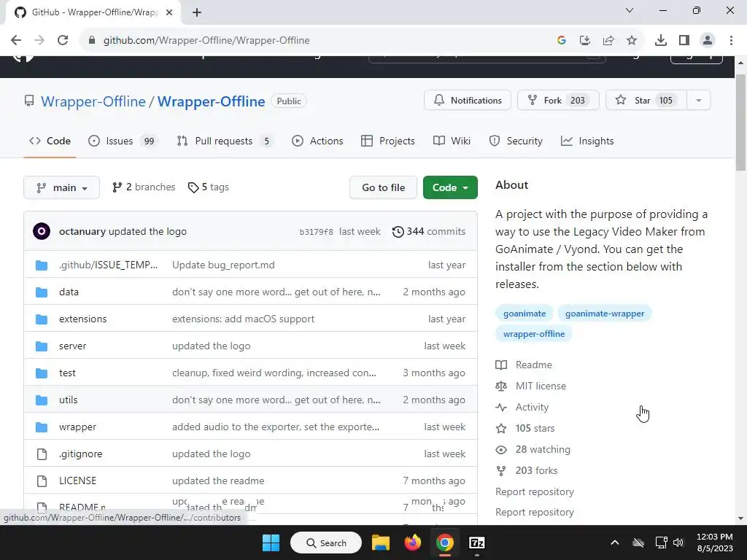Click the goanimate topic tag
Image resolution: width=747 pixels, height=560 pixels.
pos(525,314)
